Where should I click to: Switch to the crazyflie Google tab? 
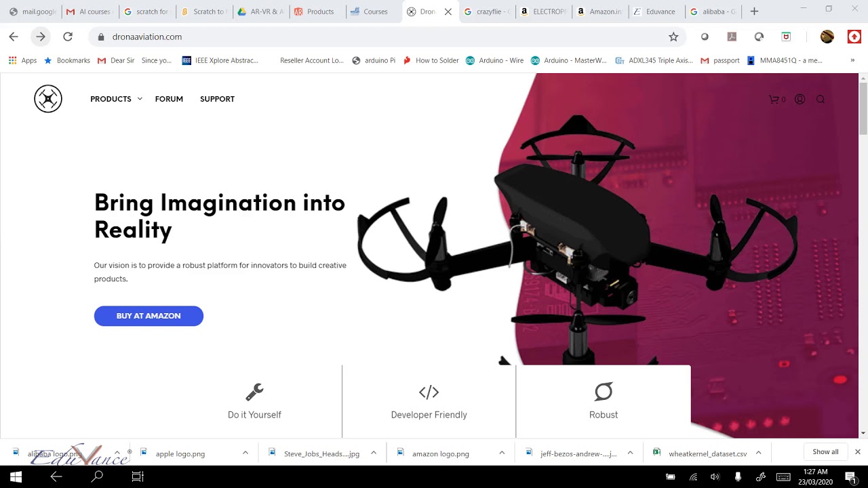tap(488, 12)
